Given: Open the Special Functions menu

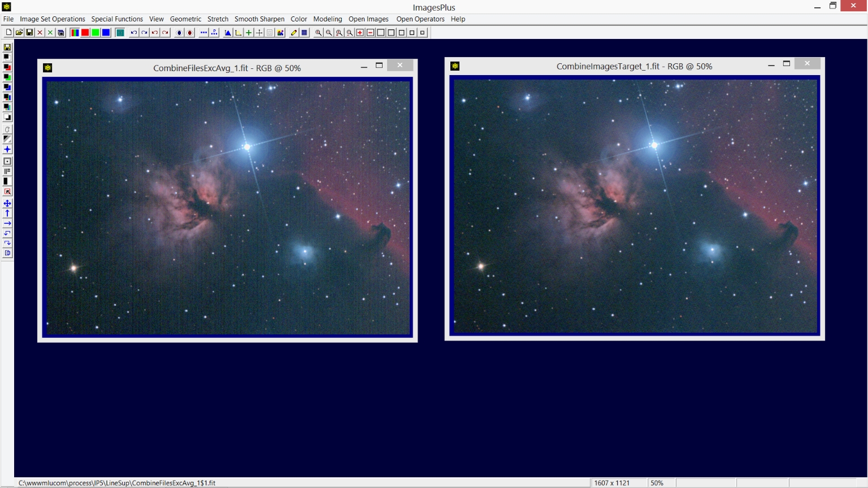Looking at the screenshot, I should 117,19.
